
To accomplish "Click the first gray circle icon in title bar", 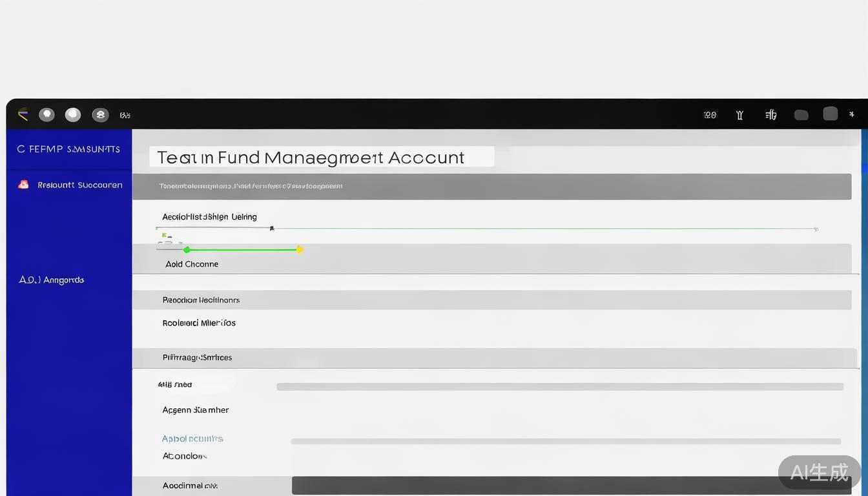I will pos(46,114).
